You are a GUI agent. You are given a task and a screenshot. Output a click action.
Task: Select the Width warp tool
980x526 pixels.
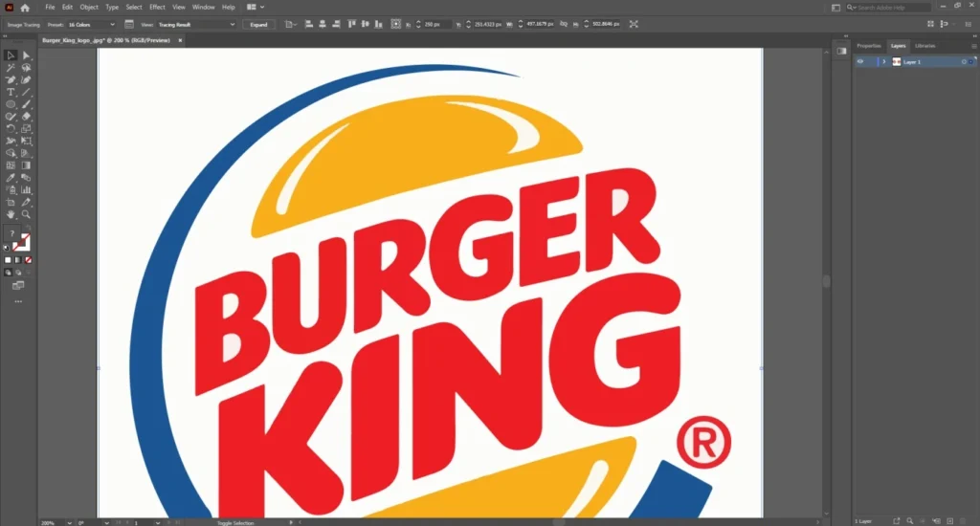click(11, 142)
